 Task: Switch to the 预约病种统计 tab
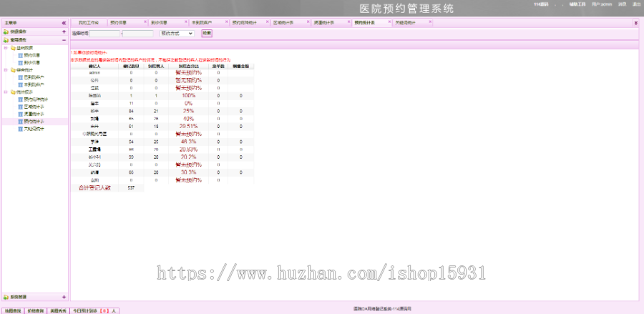245,23
